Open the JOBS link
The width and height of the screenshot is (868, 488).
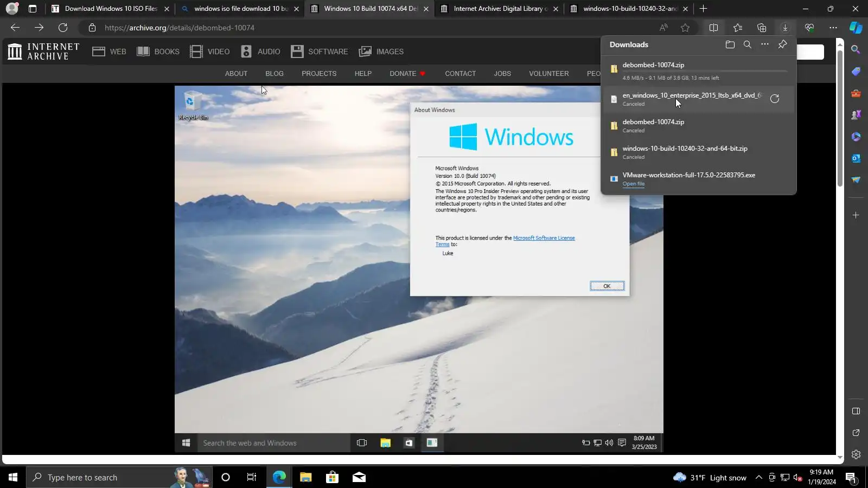coord(502,74)
